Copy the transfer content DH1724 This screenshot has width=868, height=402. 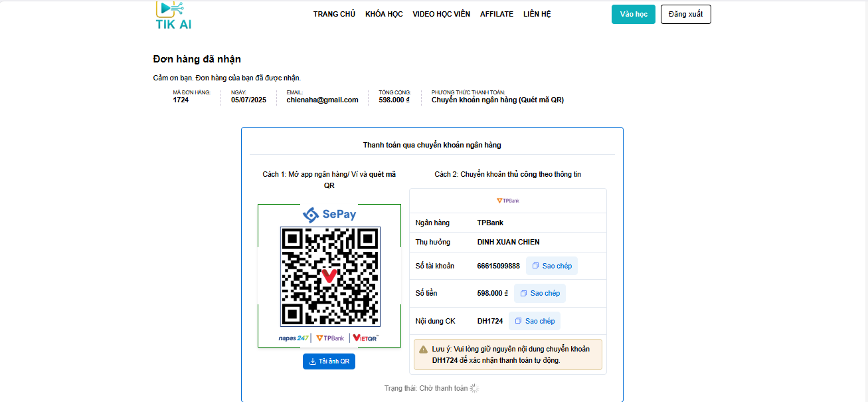tap(534, 321)
